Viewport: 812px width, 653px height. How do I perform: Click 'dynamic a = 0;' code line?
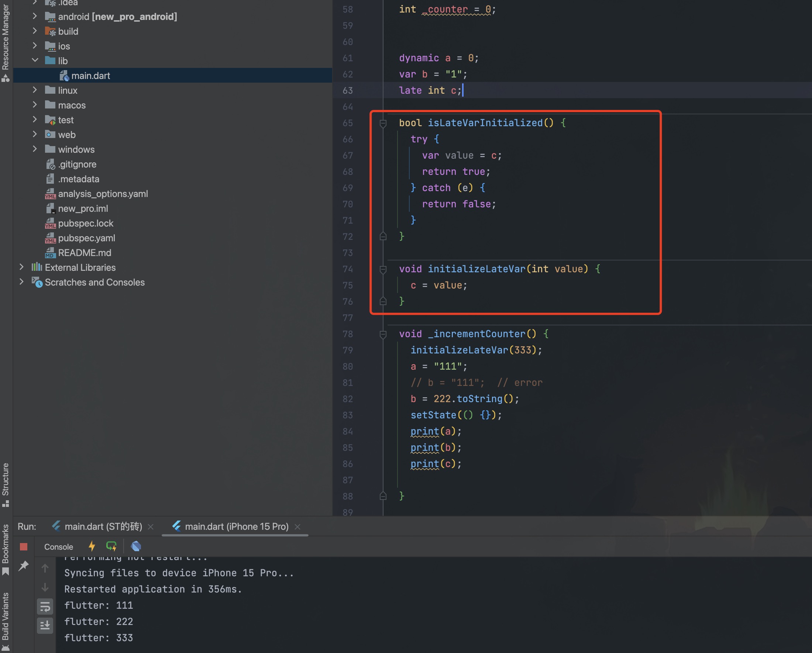[439, 58]
